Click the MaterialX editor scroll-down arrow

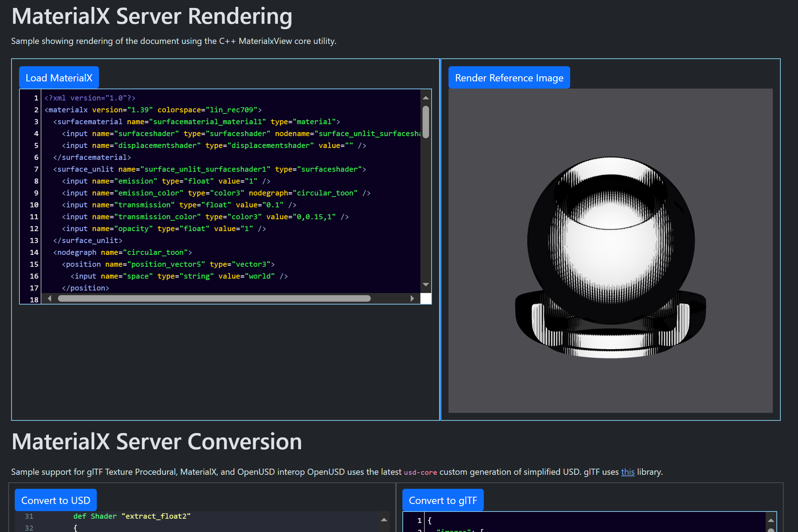pos(426,285)
